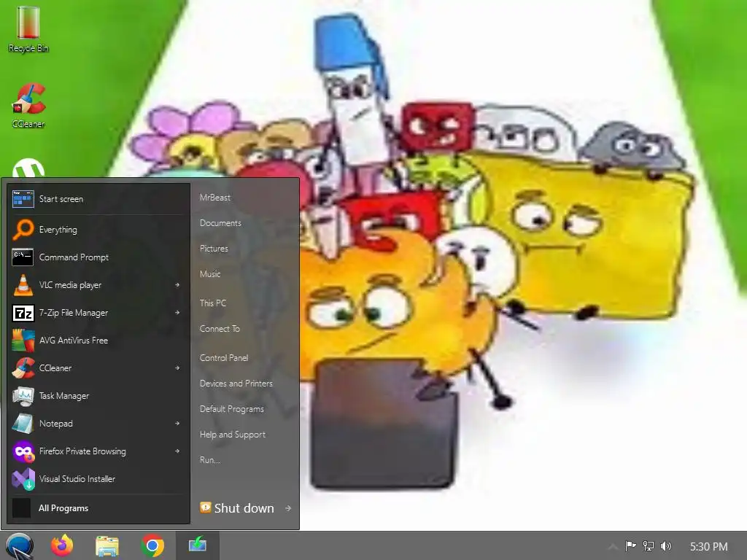Select the Everything entry label
747x560 pixels.
[58, 230]
